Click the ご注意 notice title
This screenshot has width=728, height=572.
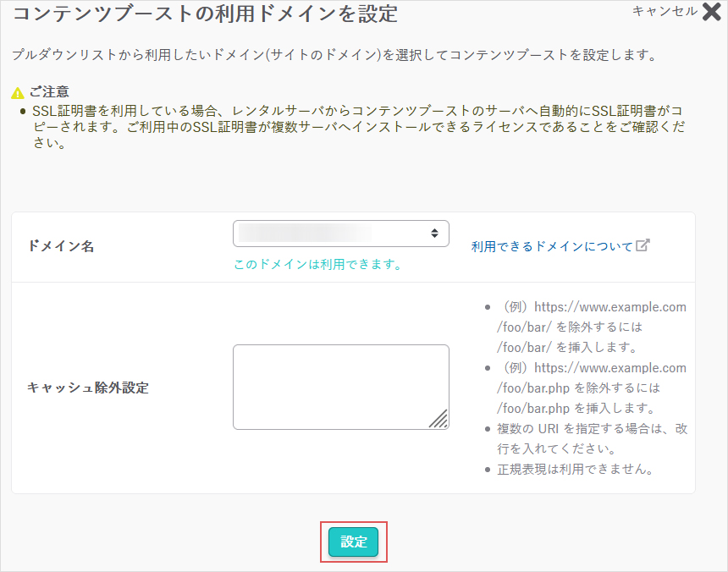[50, 91]
